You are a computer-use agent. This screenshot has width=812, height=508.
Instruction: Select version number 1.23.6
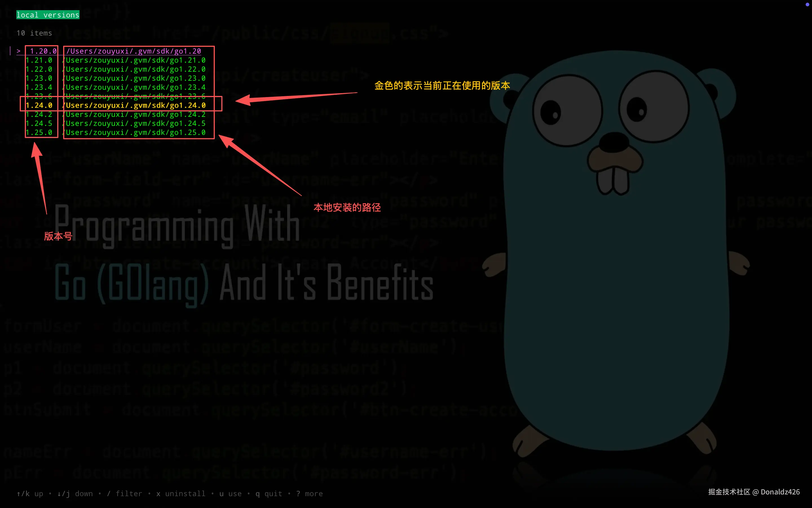coord(39,96)
